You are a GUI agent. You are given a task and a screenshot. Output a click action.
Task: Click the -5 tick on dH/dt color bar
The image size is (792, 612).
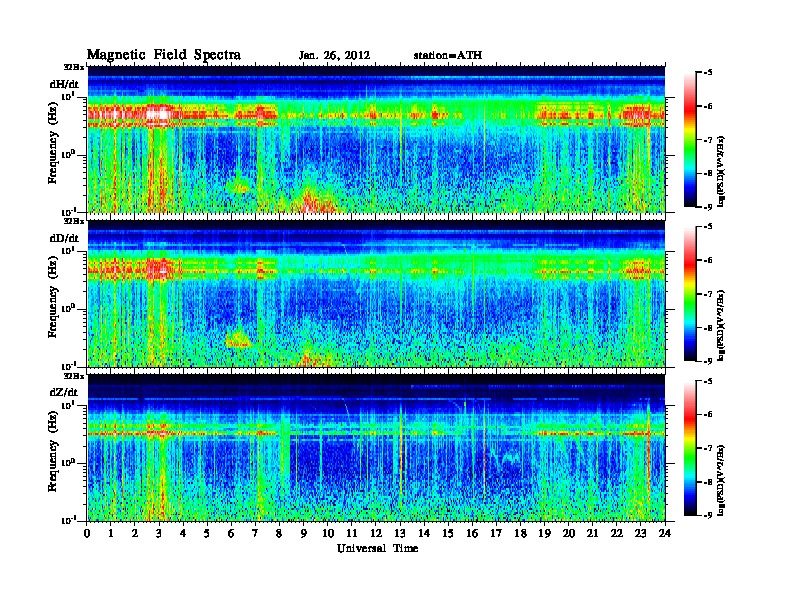[x=708, y=73]
